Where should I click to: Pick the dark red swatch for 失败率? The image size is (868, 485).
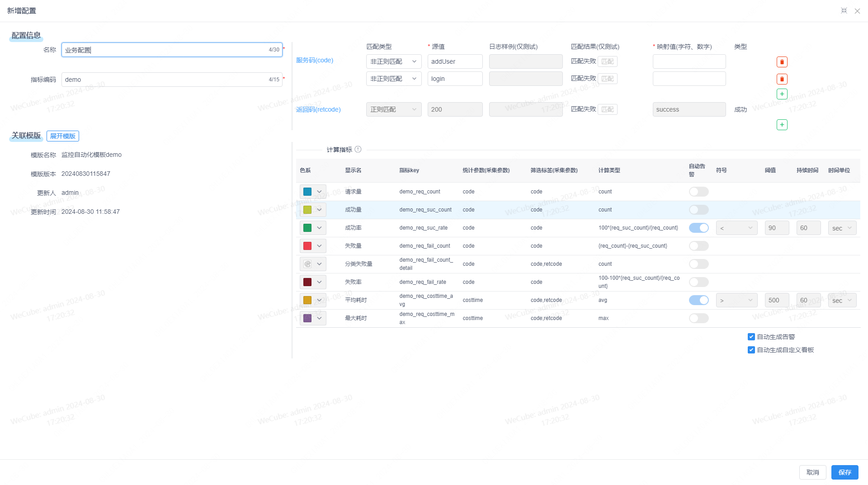pyautogui.click(x=307, y=282)
